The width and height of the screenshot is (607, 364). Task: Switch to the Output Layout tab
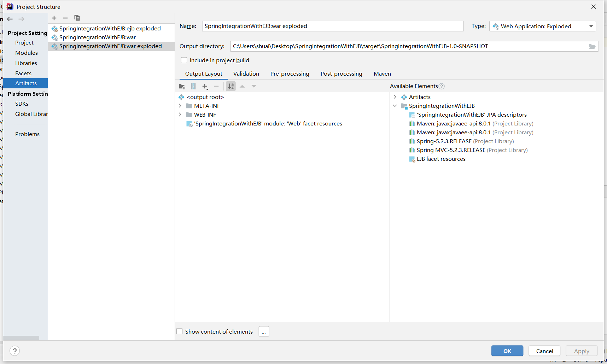pos(204,74)
